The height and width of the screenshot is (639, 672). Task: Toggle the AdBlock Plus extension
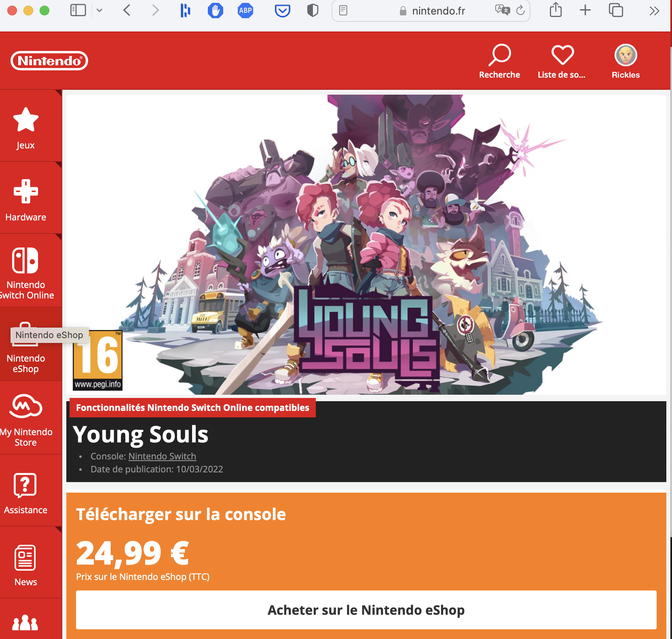tap(245, 11)
